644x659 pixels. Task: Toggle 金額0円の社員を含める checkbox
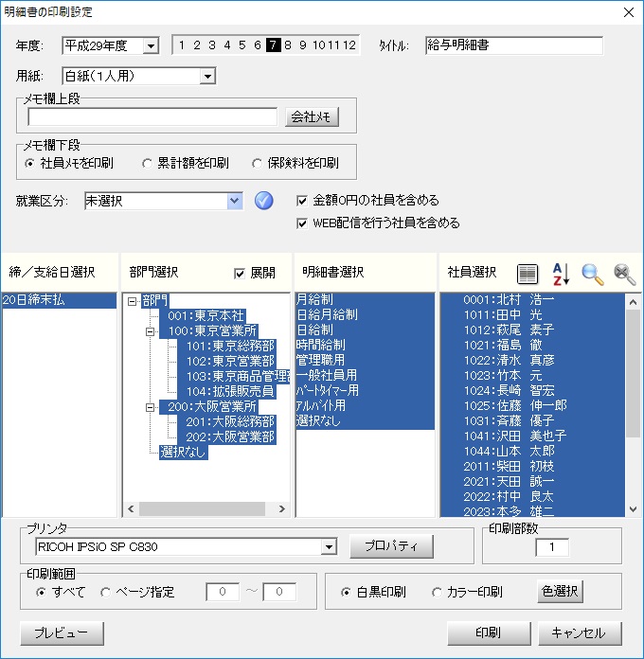click(302, 201)
